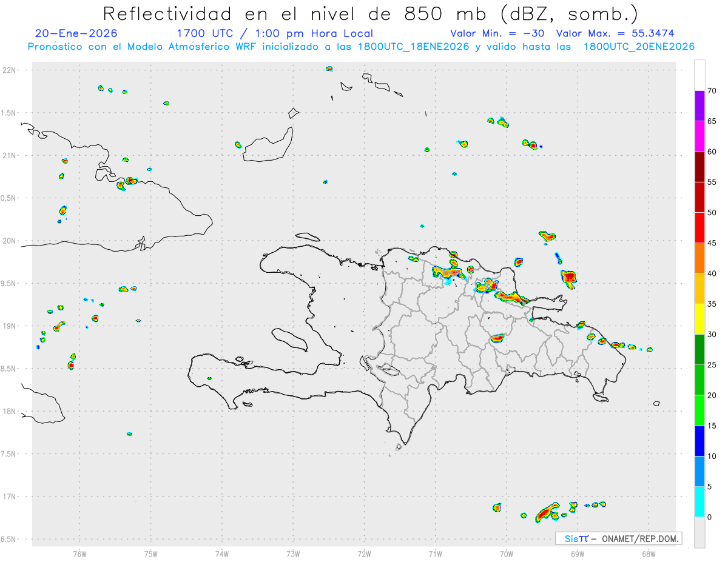Click the cyan 0–5 dBZ colorbar segment
The width and height of the screenshot is (728, 562).
coord(699,502)
